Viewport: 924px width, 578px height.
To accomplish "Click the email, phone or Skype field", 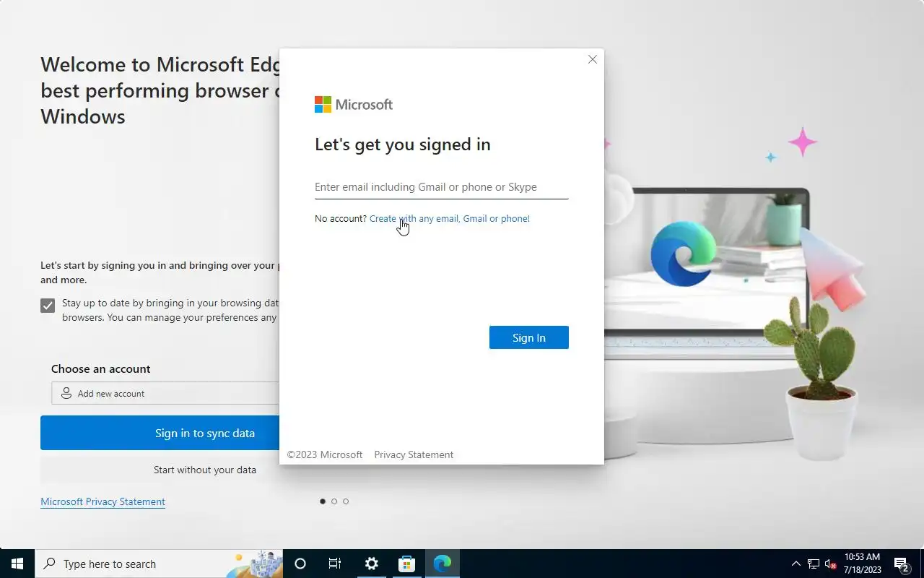I will [441, 187].
